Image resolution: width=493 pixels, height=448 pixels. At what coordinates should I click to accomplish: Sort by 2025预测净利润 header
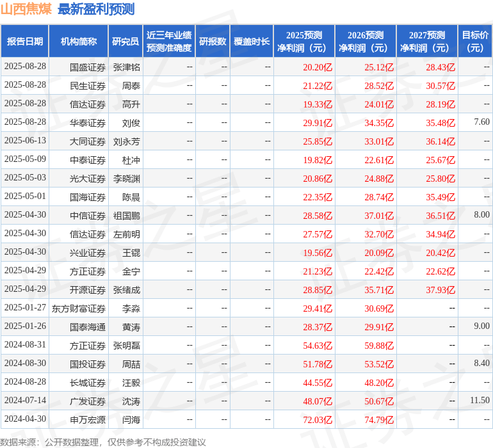pos(304,42)
